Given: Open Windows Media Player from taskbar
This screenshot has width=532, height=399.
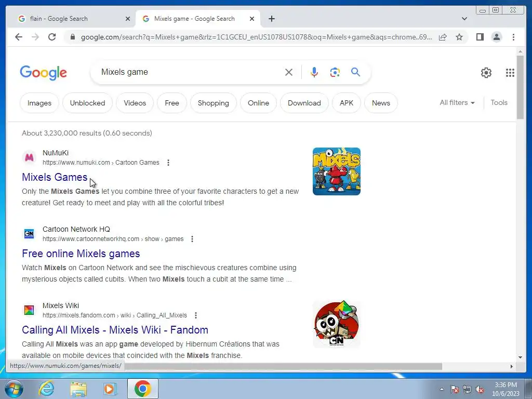Looking at the screenshot, I should [110, 389].
